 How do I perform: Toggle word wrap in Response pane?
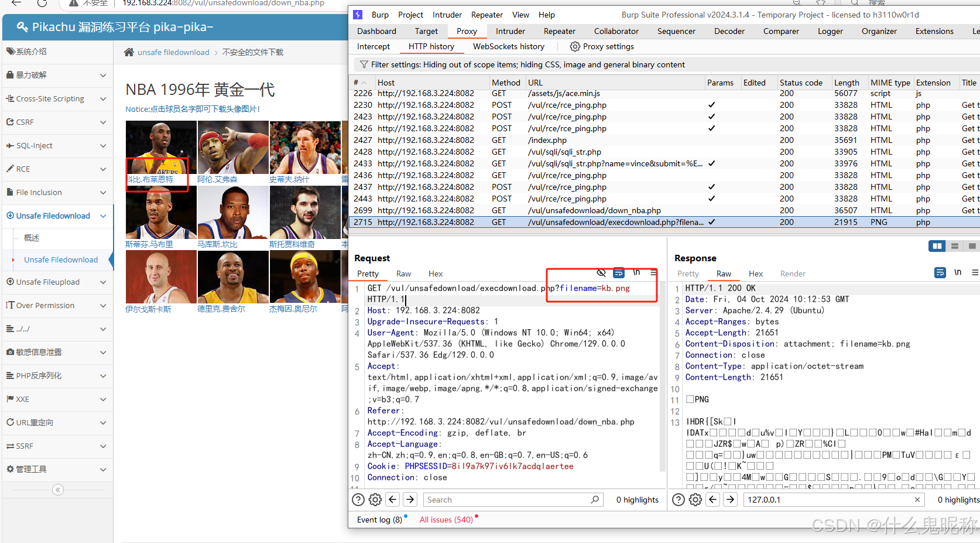tap(940, 272)
